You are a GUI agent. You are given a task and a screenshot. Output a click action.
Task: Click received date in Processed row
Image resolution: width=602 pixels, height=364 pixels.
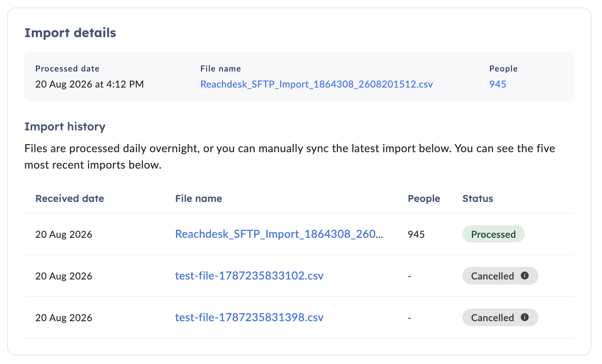(x=64, y=234)
